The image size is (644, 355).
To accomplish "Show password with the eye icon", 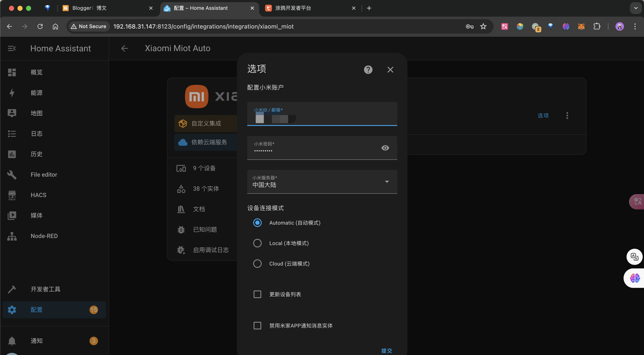I will 385,148.
